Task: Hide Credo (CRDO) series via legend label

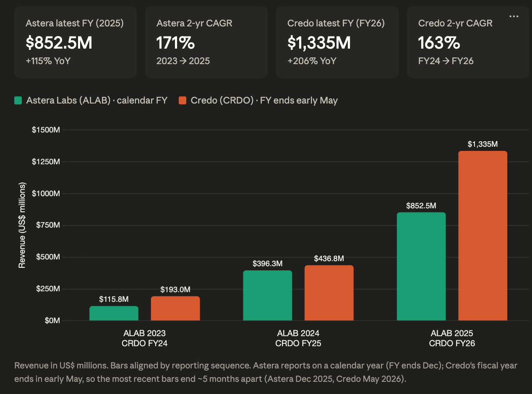Action: [264, 101]
